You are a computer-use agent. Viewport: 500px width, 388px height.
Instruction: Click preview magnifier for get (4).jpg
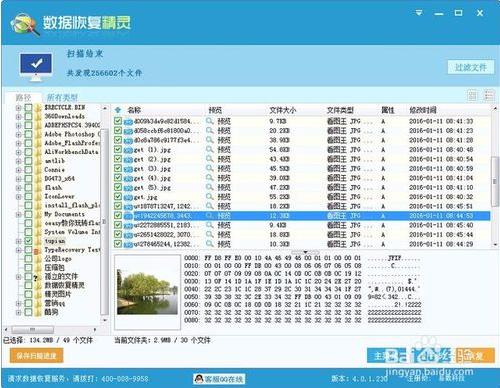pos(210,178)
